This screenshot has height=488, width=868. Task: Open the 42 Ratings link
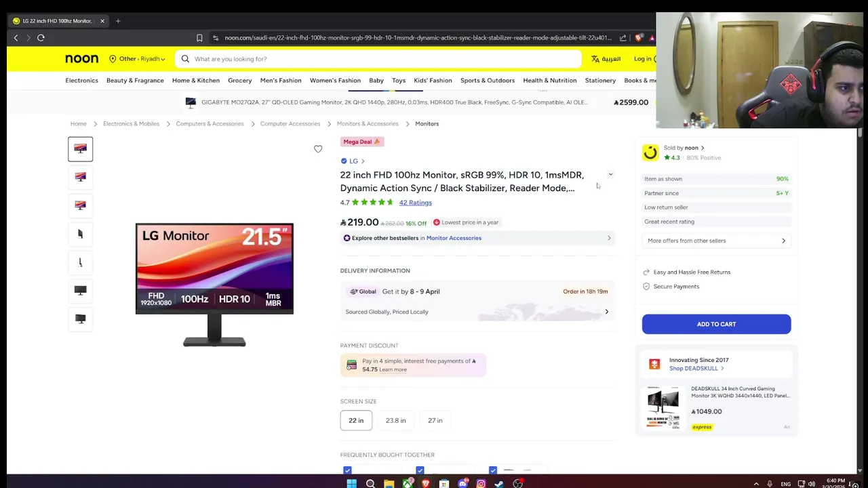pyautogui.click(x=415, y=203)
